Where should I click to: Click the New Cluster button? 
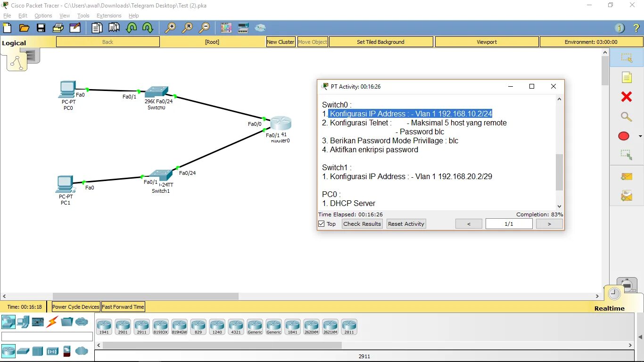click(281, 42)
